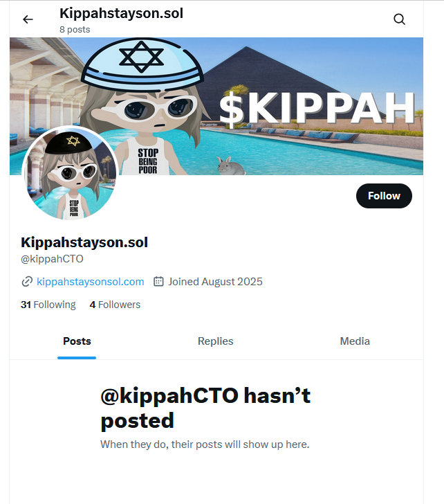Open the round profile avatar picture
The height and width of the screenshot is (504, 444).
coord(71,174)
